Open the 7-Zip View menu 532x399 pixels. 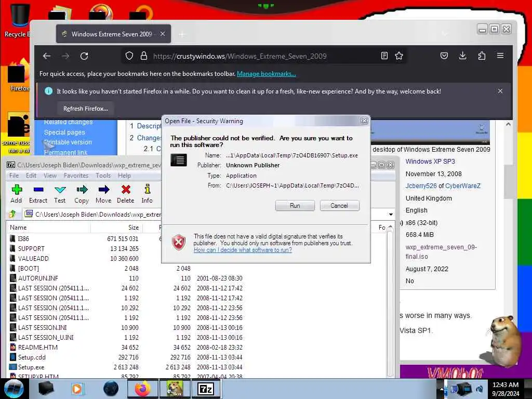(50, 176)
